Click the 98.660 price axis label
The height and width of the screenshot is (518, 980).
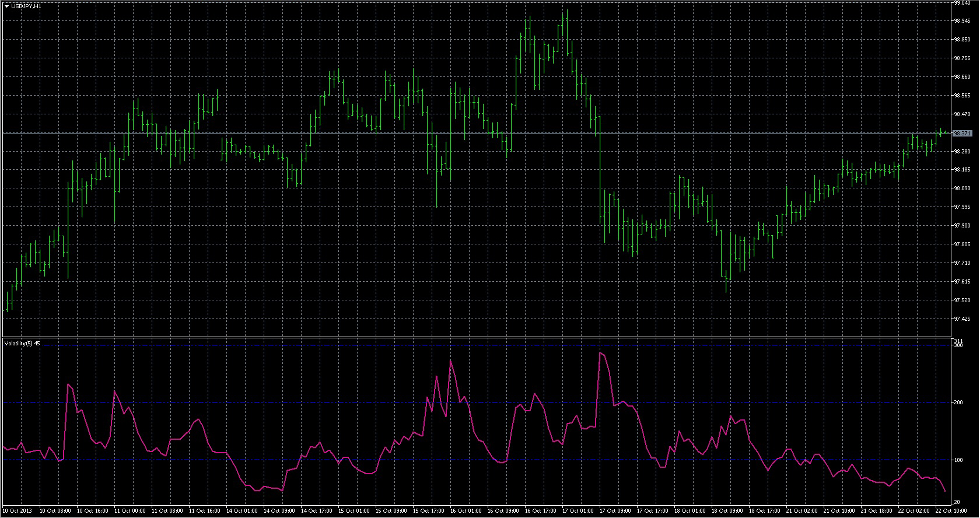[x=962, y=77]
